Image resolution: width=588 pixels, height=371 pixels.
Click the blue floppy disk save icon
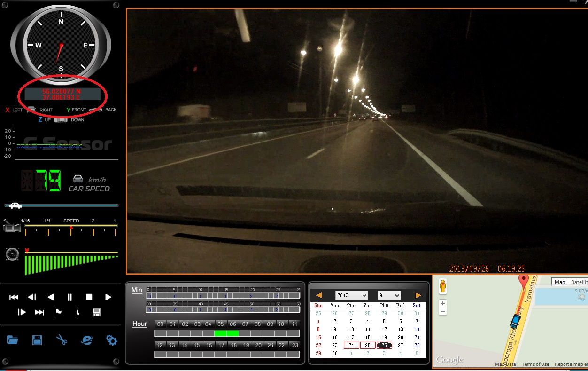37,340
